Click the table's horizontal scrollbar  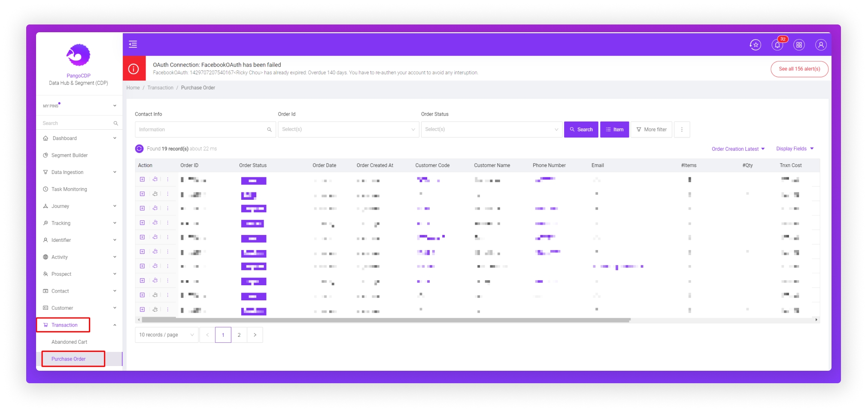385,320
